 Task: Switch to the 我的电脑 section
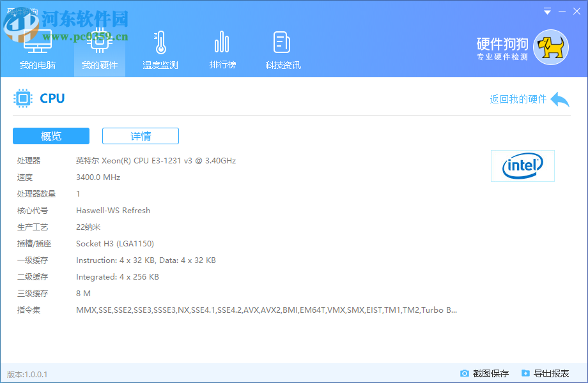(38, 51)
